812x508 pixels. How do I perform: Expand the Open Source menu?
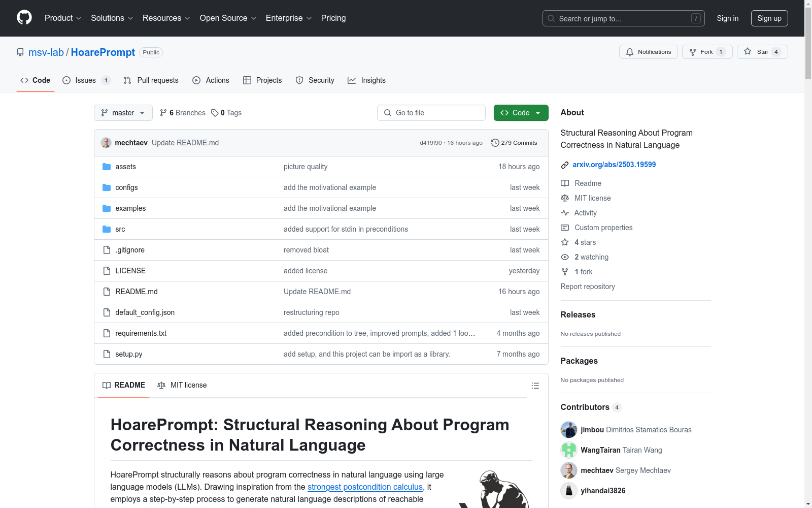[x=228, y=18]
